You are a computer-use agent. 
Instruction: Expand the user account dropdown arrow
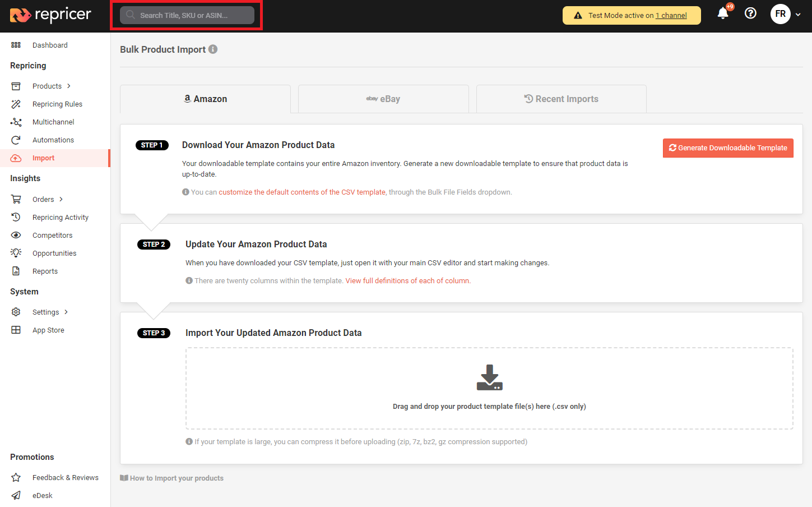click(798, 15)
